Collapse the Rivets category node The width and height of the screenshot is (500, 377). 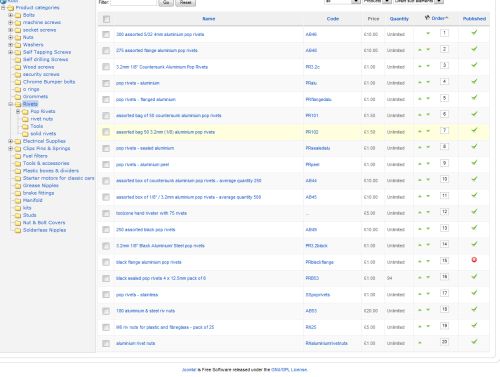(10, 104)
